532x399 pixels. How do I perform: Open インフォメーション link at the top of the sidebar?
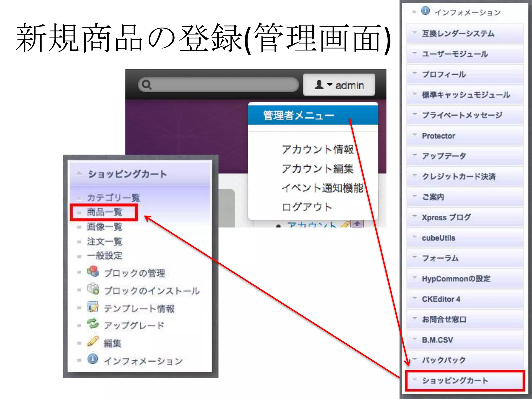(x=468, y=12)
